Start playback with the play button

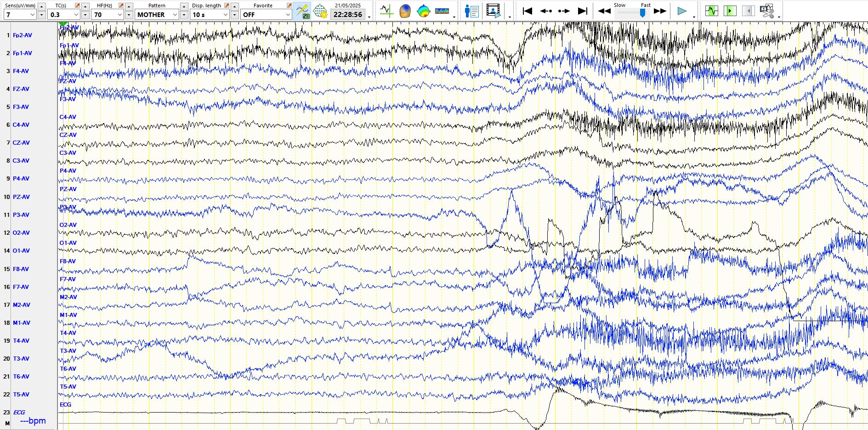[682, 11]
